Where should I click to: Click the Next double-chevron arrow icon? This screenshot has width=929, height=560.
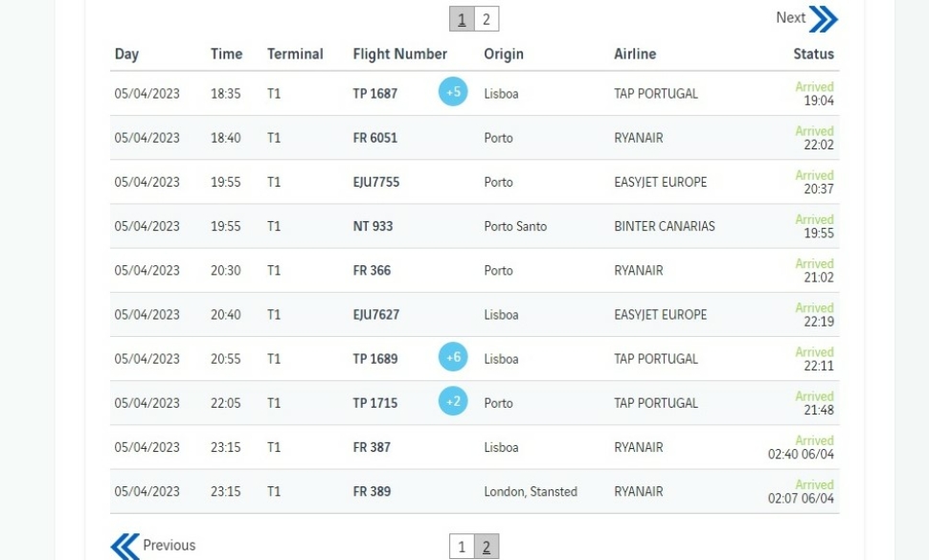tap(823, 19)
